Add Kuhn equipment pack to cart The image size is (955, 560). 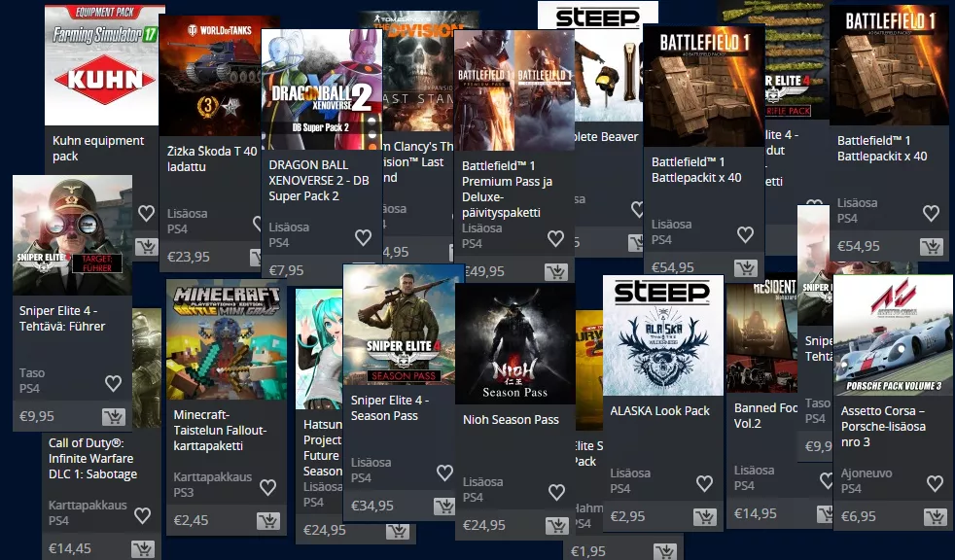point(146,247)
